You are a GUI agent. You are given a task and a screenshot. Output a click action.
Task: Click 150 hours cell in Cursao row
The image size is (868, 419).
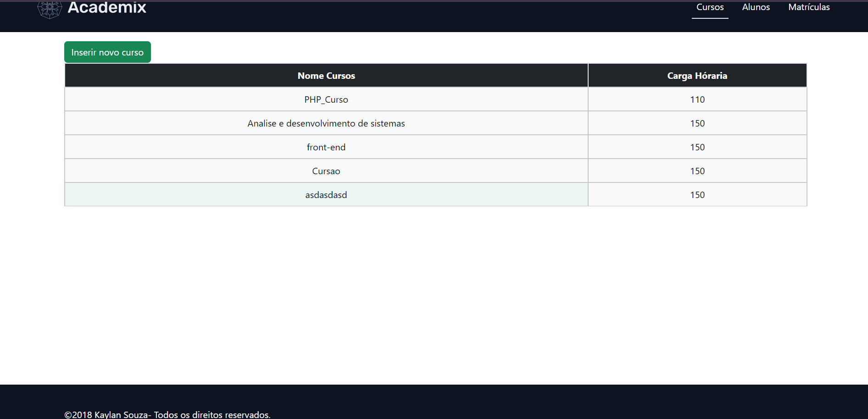coord(697,171)
